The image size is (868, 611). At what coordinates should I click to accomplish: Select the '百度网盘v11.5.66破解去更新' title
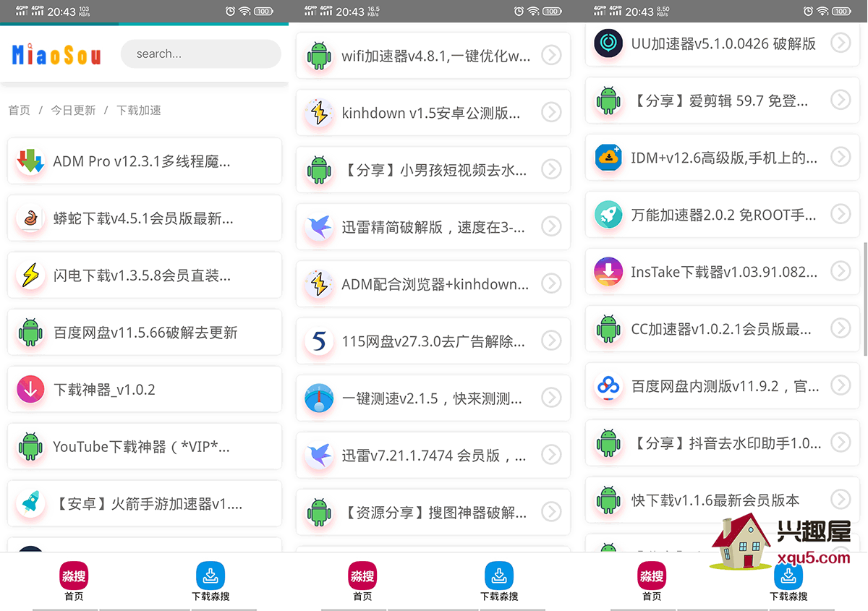[145, 333]
